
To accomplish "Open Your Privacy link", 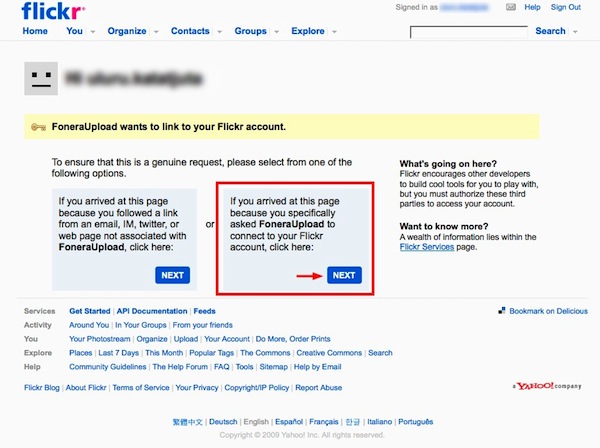I will pos(197,388).
